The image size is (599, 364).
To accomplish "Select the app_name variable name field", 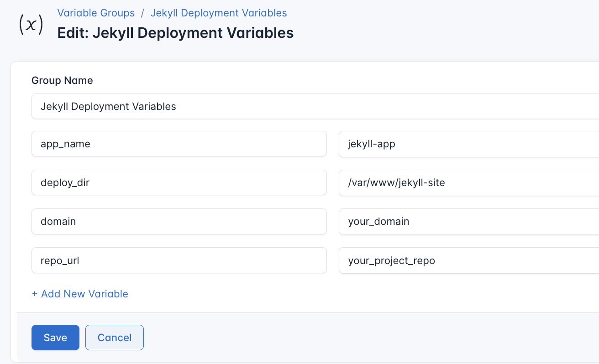I will click(x=178, y=144).
